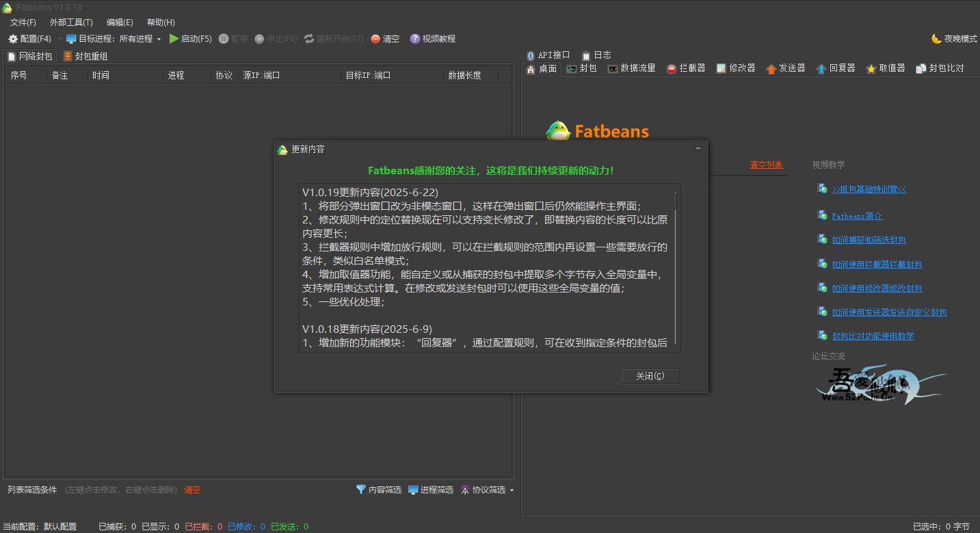Click the 协议 column header
Image resolution: width=980 pixels, height=533 pixels.
point(224,75)
